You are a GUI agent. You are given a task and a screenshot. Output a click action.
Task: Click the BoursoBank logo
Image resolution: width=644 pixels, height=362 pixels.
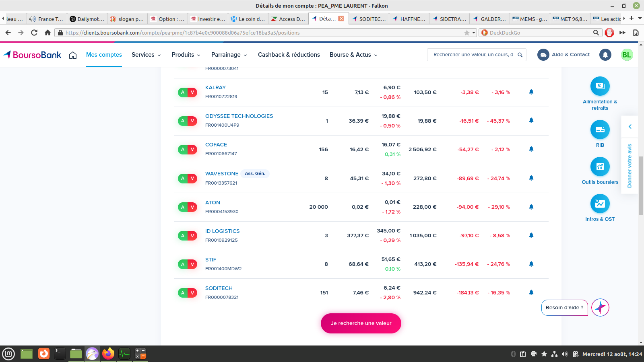point(32,55)
